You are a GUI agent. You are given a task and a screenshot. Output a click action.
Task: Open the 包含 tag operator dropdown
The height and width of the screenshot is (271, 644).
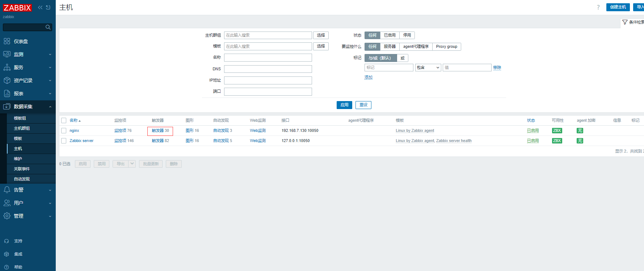point(428,68)
